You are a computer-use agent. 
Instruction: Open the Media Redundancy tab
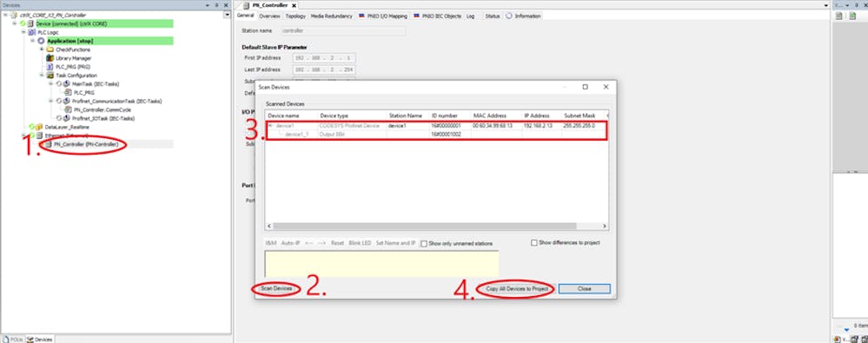(332, 16)
